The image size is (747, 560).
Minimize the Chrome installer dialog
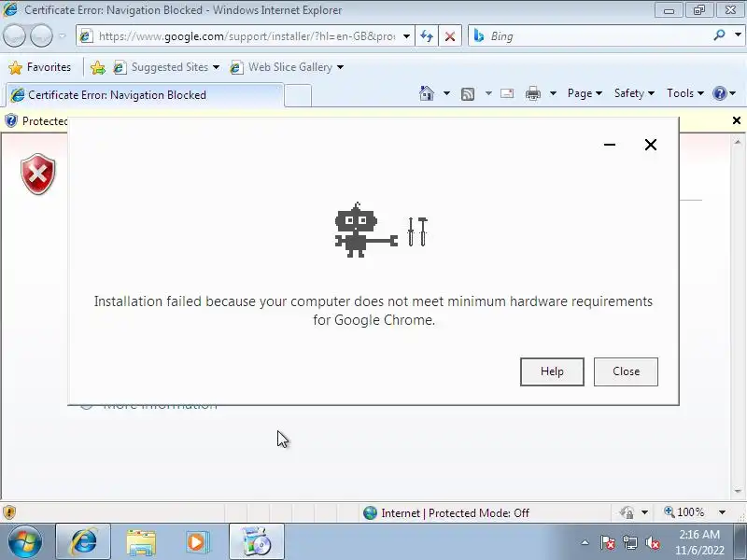click(x=610, y=145)
